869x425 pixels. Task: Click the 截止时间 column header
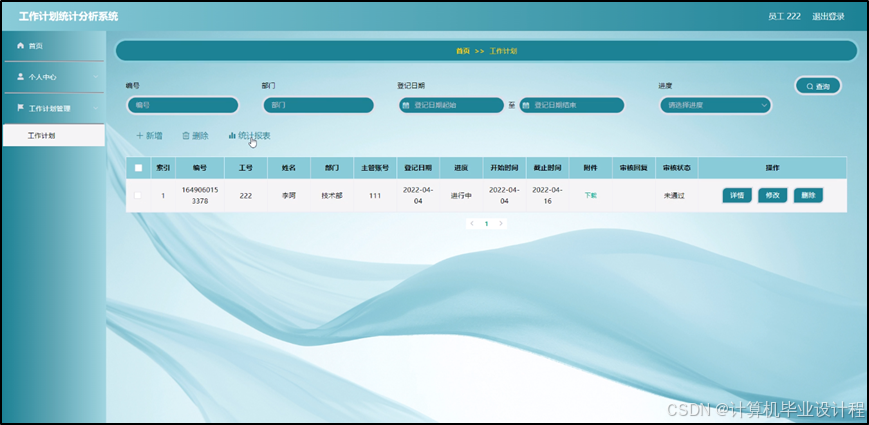pos(548,168)
